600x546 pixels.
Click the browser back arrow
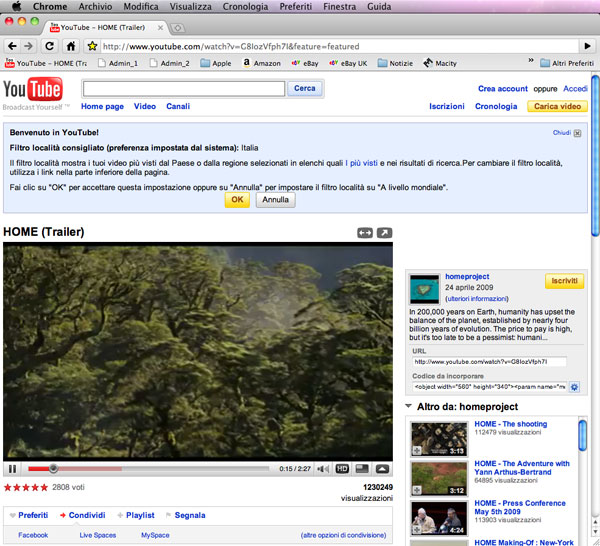12,46
